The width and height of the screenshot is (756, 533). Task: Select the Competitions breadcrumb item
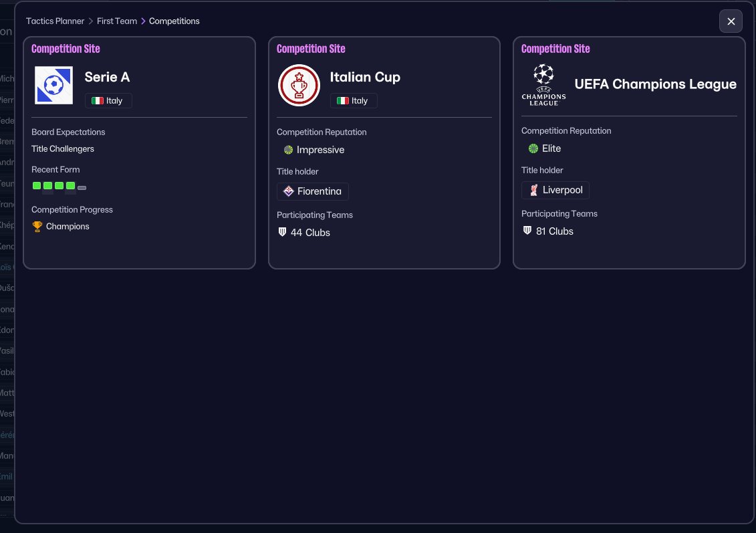[x=174, y=21]
